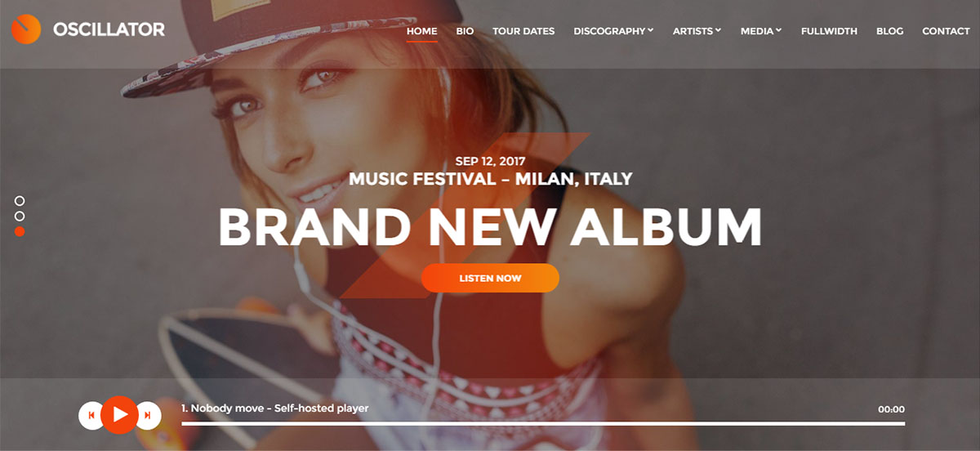The height and width of the screenshot is (451, 980).
Task: Expand the Media dropdown menu
Action: click(x=761, y=31)
